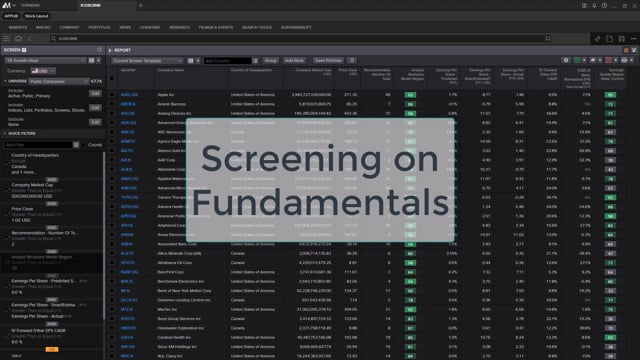Edit the Active, Public, Primary include
Screen dimensions: 640x360
[x=95, y=93]
